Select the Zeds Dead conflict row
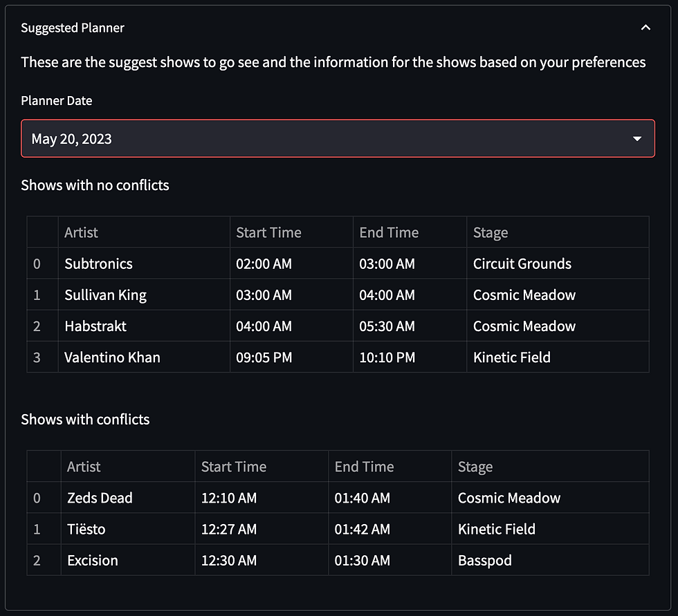Image resolution: width=678 pixels, height=616 pixels. coord(338,498)
